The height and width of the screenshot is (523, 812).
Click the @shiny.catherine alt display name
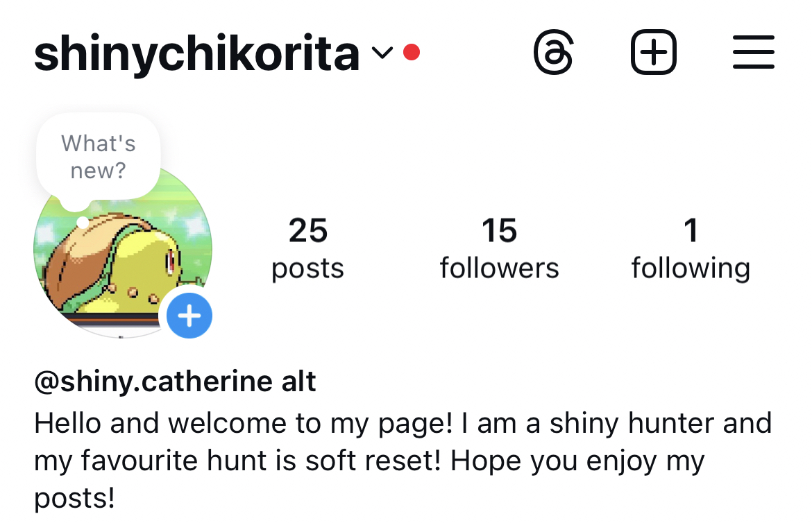click(x=175, y=381)
